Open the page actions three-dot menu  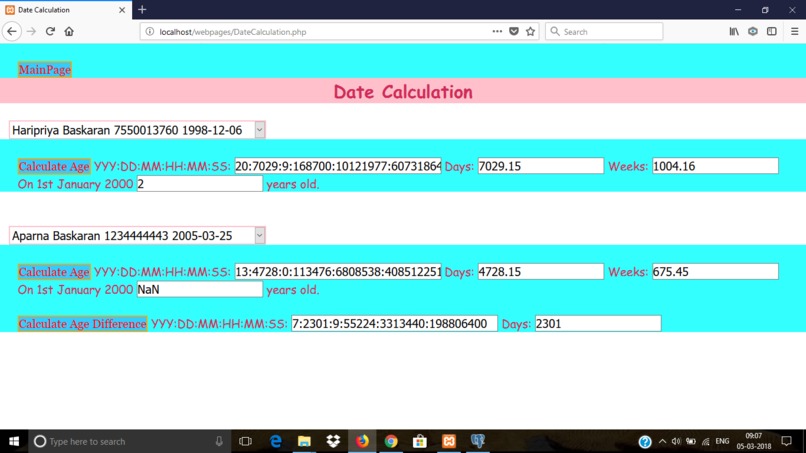pyautogui.click(x=497, y=31)
